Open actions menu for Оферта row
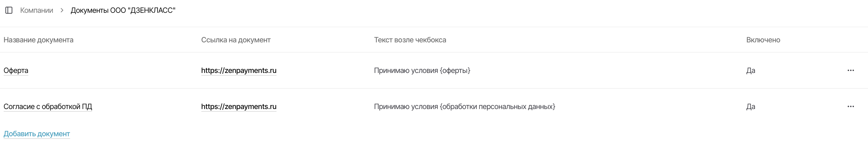Image resolution: width=868 pixels, height=148 pixels. pos(851,70)
